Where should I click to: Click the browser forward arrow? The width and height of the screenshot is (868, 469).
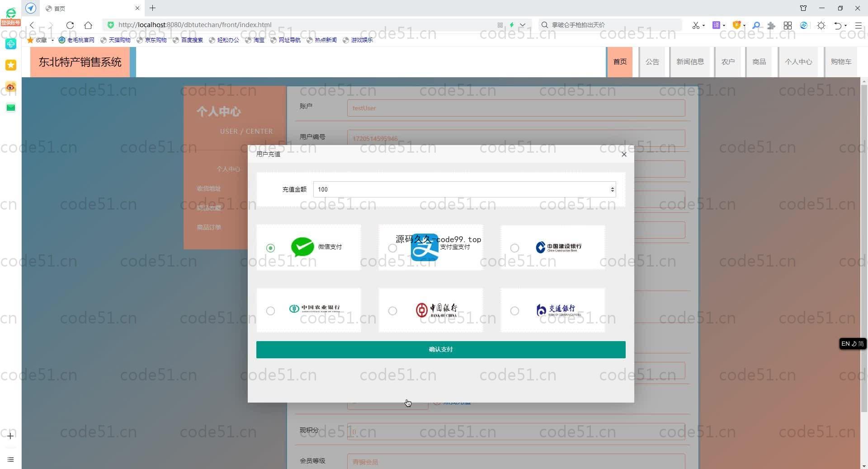coord(51,25)
